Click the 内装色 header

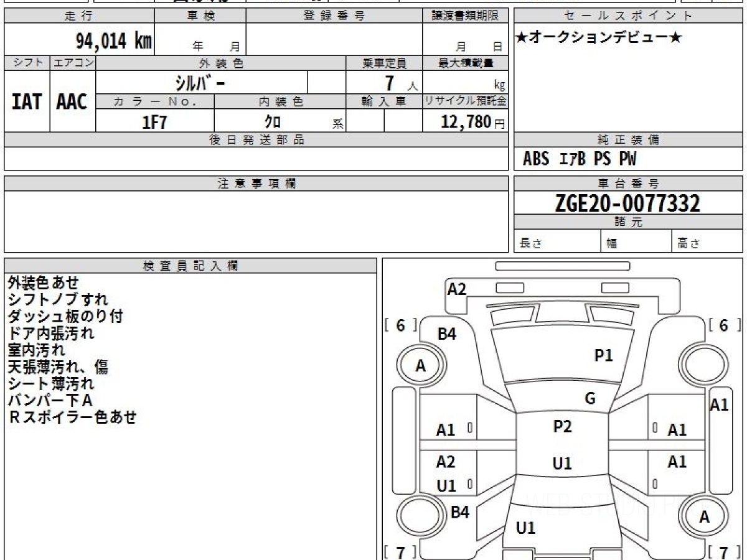[x=280, y=102]
